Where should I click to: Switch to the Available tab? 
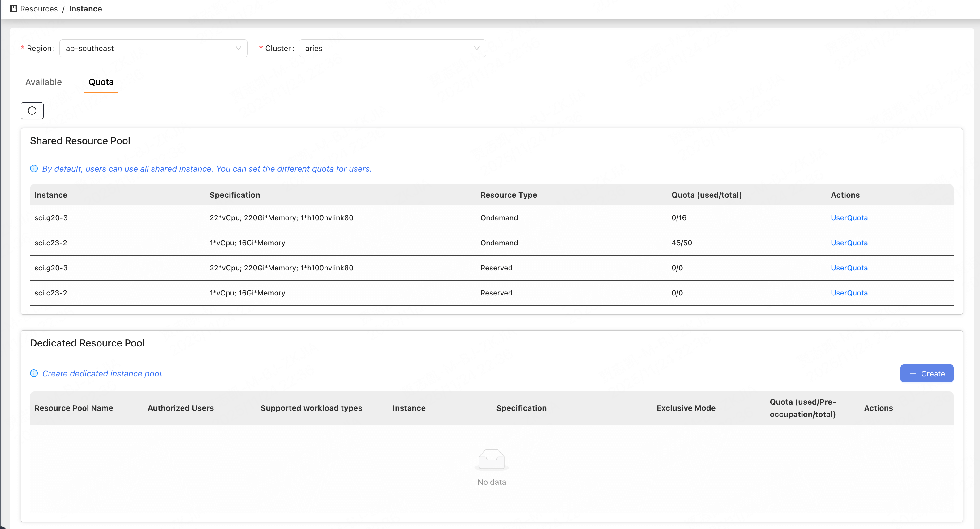[x=43, y=82]
